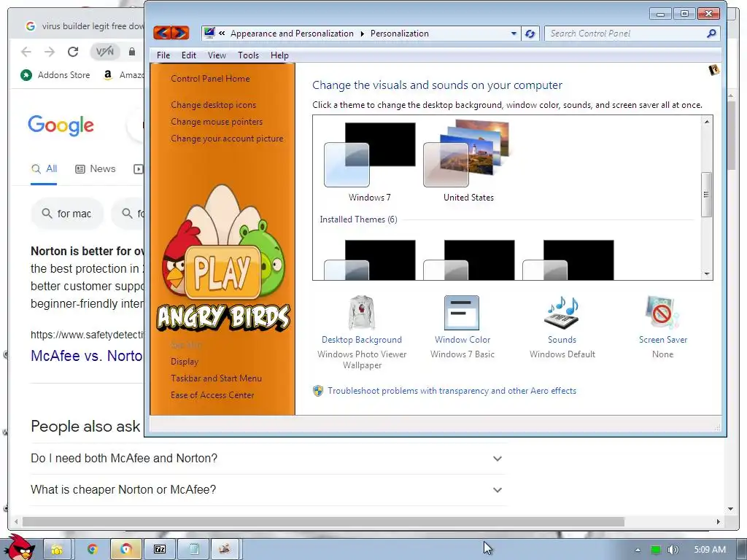Open 7-Zip from the taskbar

(160, 550)
